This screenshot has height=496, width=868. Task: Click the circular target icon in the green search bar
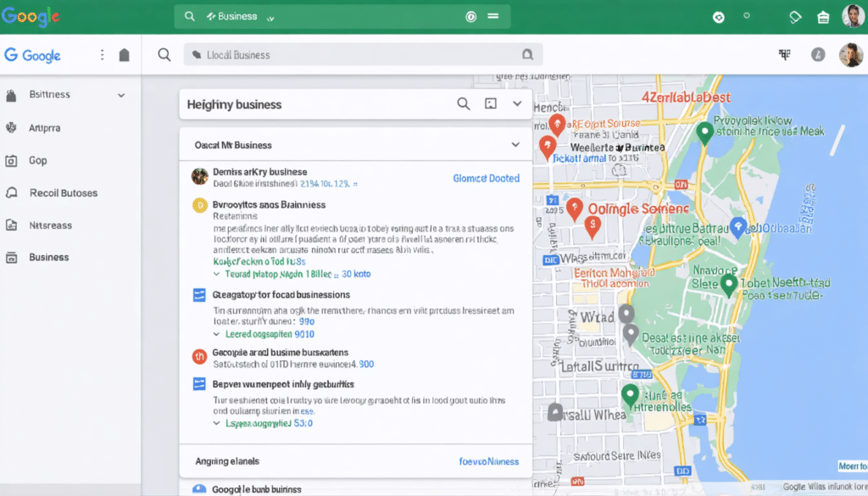coord(470,17)
